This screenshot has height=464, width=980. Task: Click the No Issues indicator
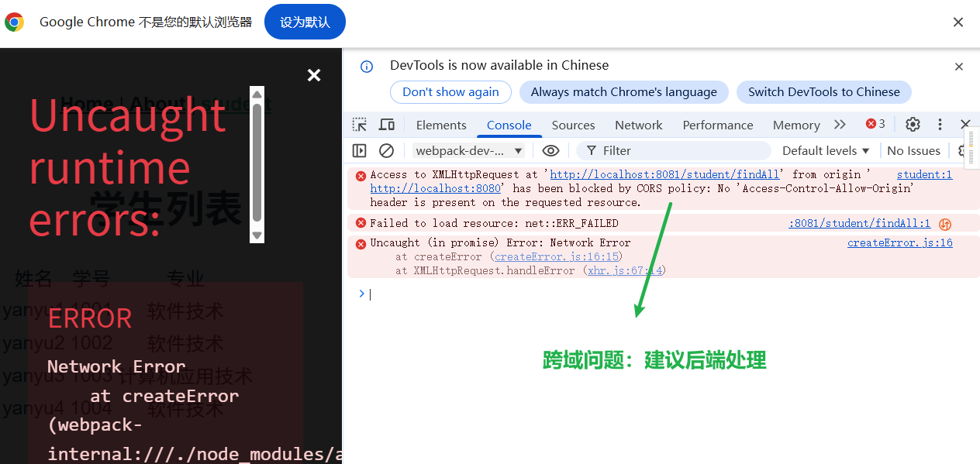(x=913, y=150)
